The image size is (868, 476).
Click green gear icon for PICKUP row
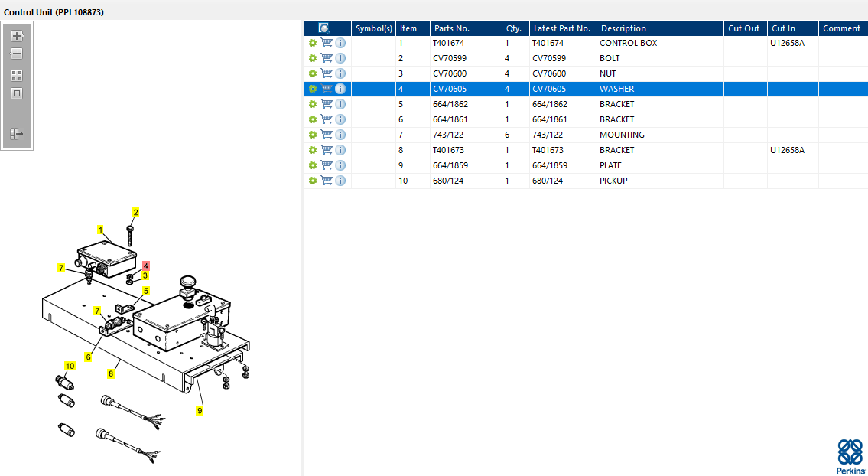coord(312,181)
